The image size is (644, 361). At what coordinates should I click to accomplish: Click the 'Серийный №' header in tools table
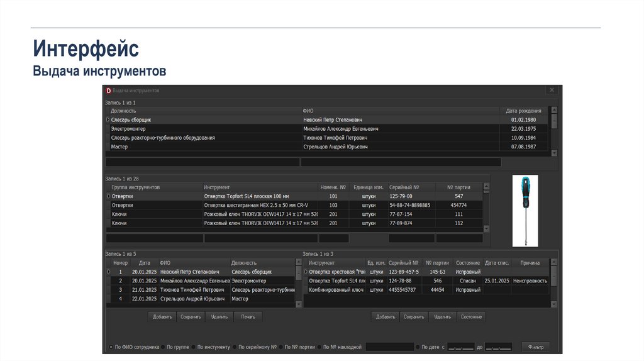pos(404,187)
